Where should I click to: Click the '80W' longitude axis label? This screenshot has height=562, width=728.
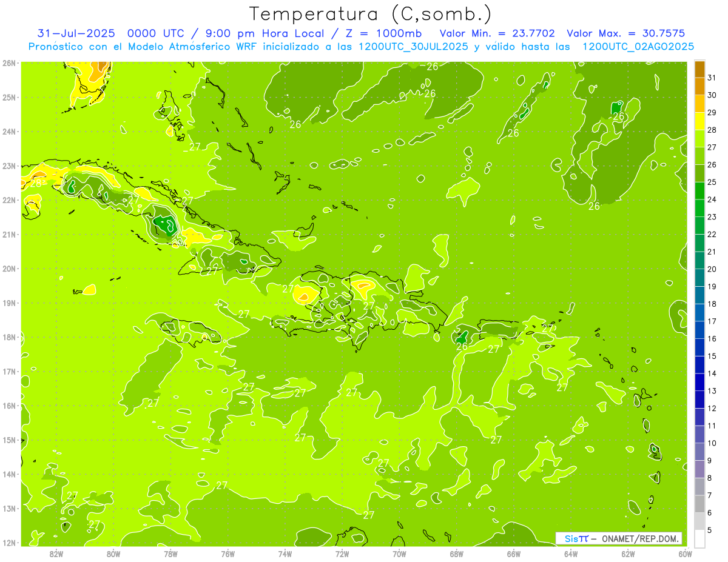point(113,554)
